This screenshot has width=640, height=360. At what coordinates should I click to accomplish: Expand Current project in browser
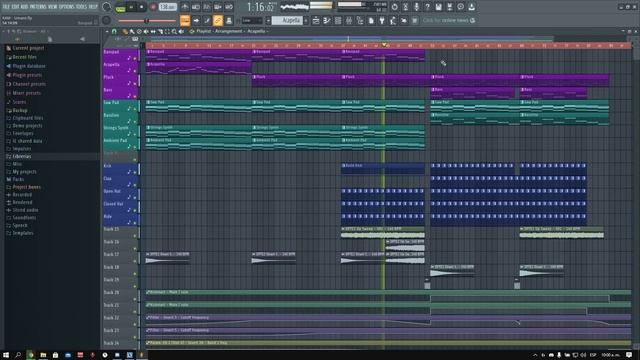(28, 48)
